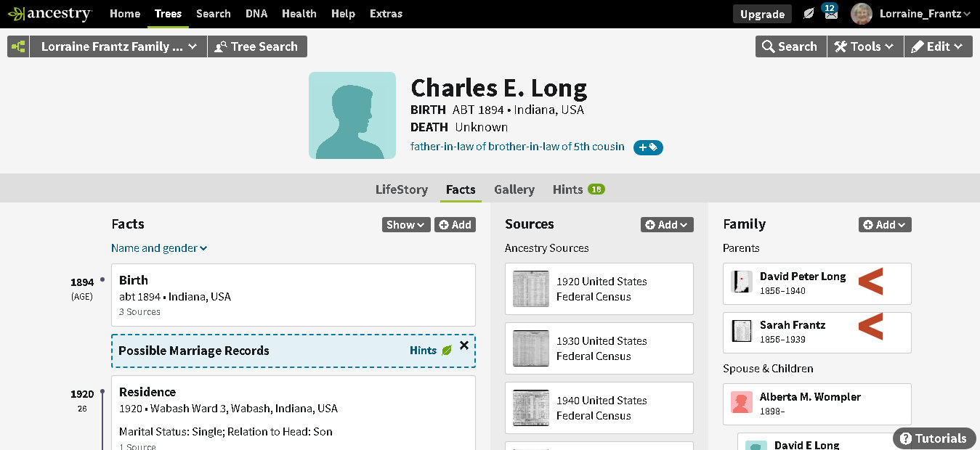Open the leaf hints notification icon

[x=809, y=14]
